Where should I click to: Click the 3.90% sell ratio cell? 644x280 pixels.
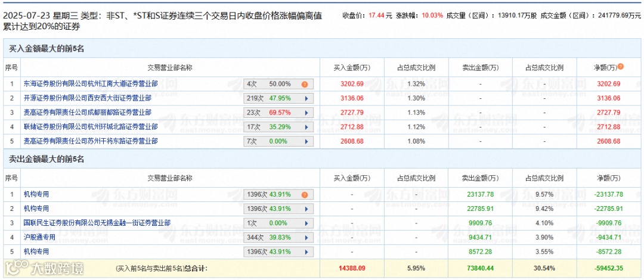pos(544,237)
